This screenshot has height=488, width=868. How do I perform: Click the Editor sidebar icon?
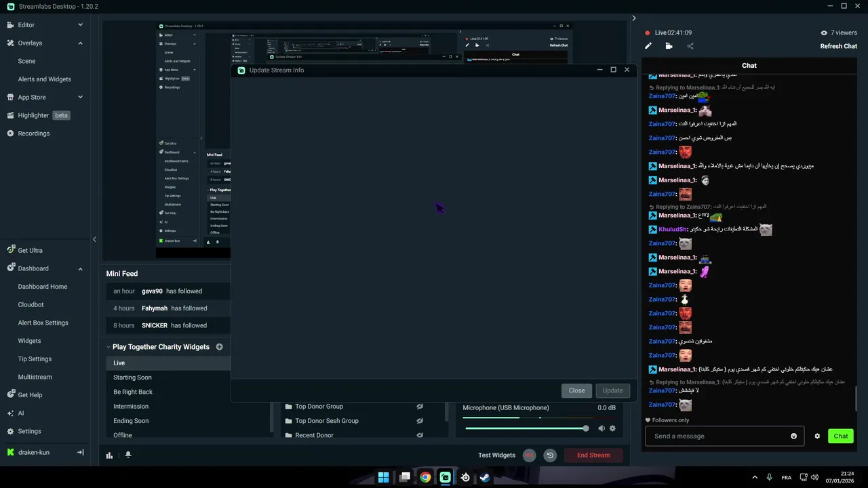pyautogui.click(x=10, y=25)
